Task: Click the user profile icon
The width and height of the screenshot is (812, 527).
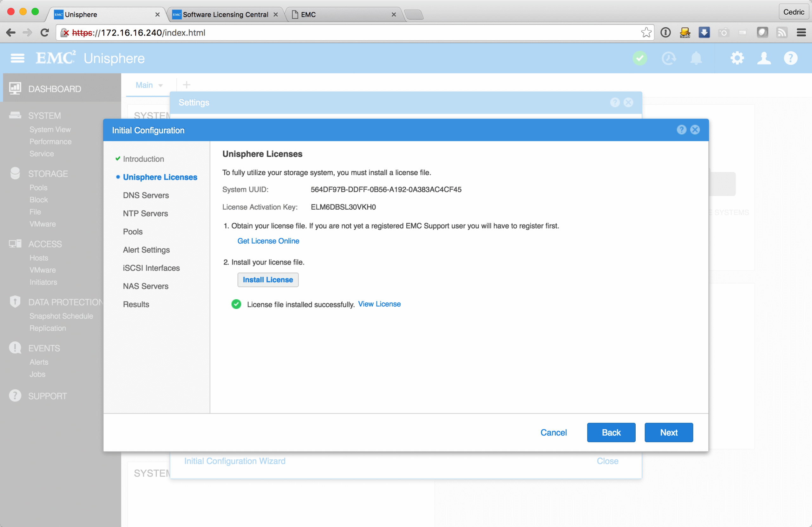Action: 764,58
